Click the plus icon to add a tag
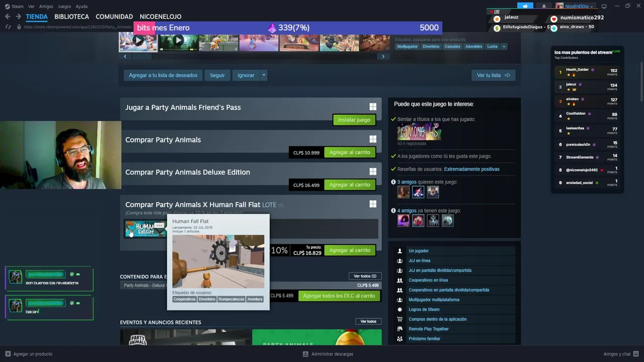 [504, 46]
